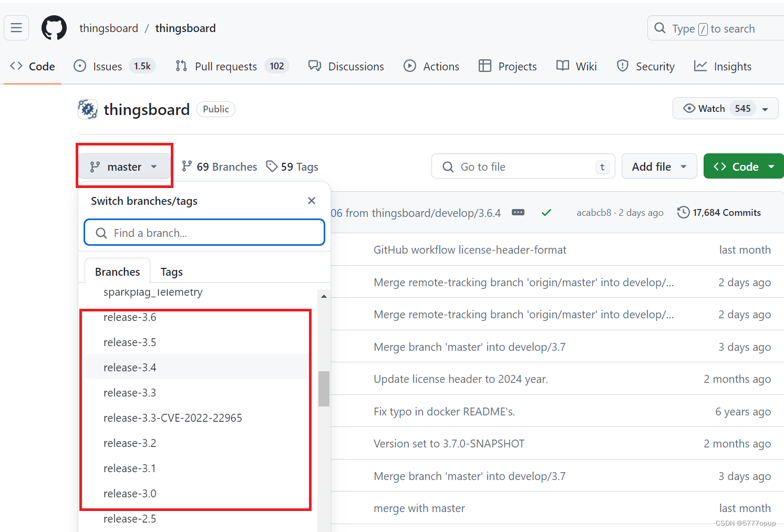This screenshot has width=784, height=532.
Task: Expand commit message ellipsis button
Action: coord(518,212)
